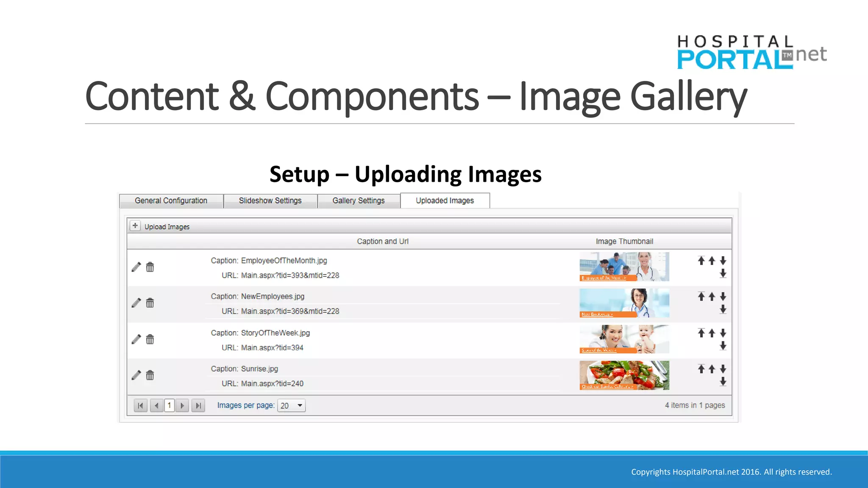Move StoryOfTheWeek.jpg down one position
Viewport: 868px width, 488px height.
pos(723,333)
